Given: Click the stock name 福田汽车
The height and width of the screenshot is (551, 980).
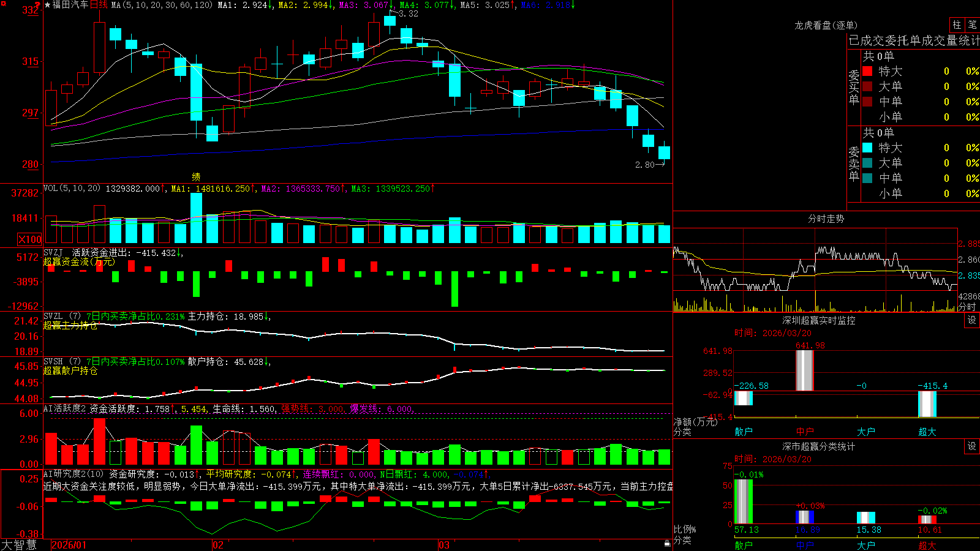Looking at the screenshot, I should [70, 5].
